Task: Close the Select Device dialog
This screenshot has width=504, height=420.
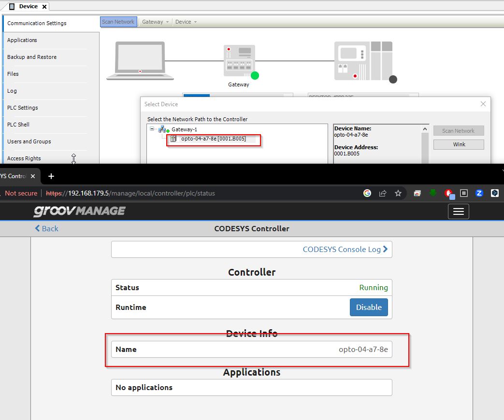Action: point(483,104)
